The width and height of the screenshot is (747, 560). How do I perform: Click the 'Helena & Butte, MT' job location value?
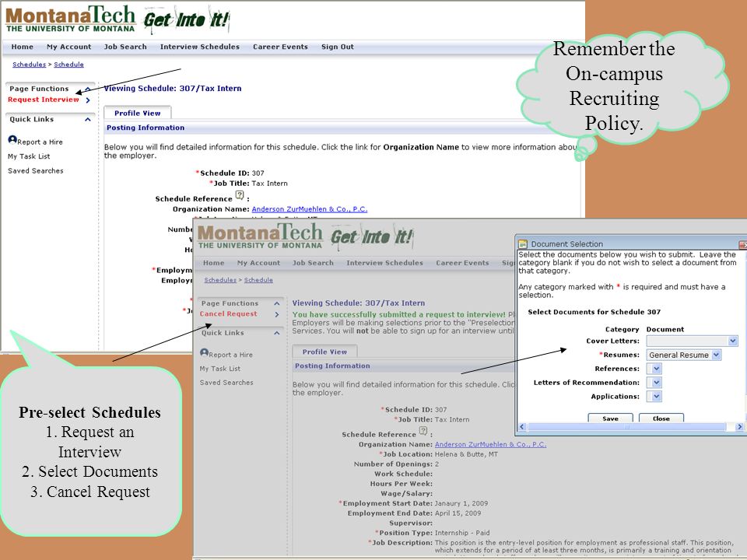[466, 454]
